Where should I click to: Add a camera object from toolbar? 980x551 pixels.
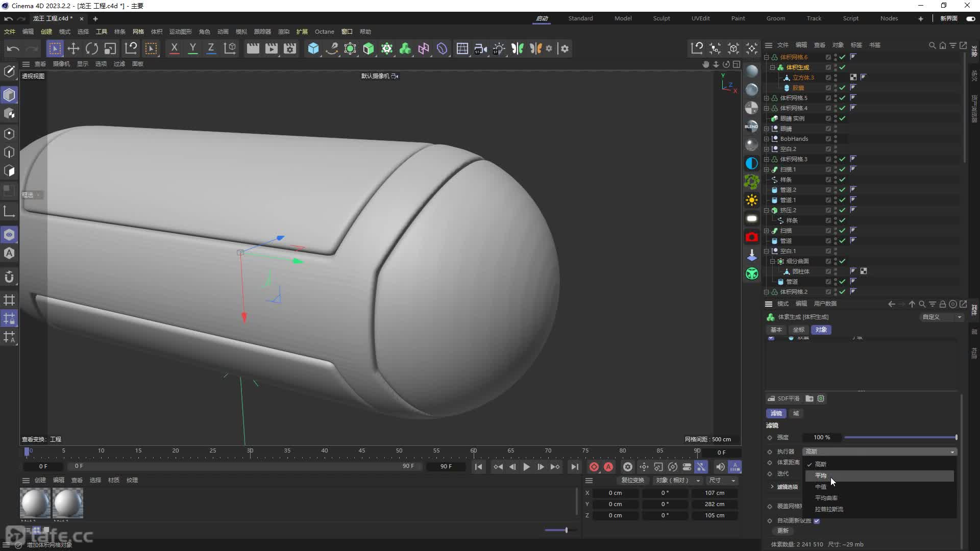[480, 48]
